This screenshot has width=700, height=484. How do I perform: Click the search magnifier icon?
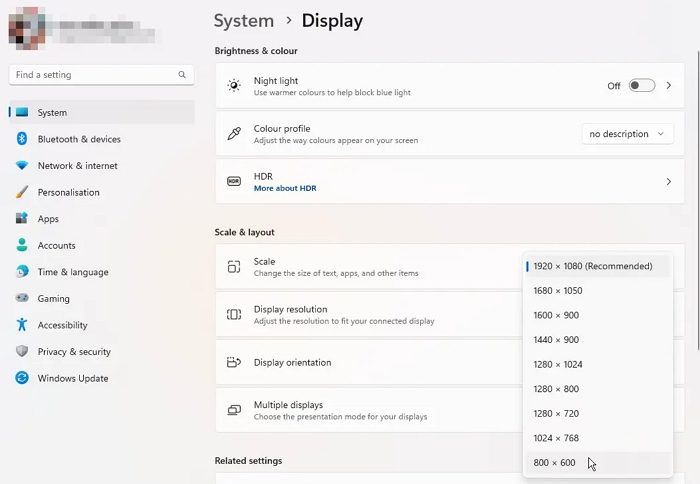click(182, 75)
